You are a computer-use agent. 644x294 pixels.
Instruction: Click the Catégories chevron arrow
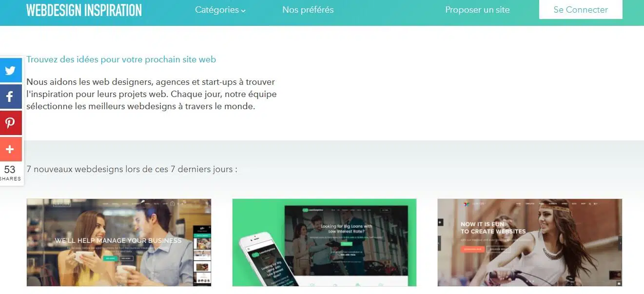click(243, 11)
